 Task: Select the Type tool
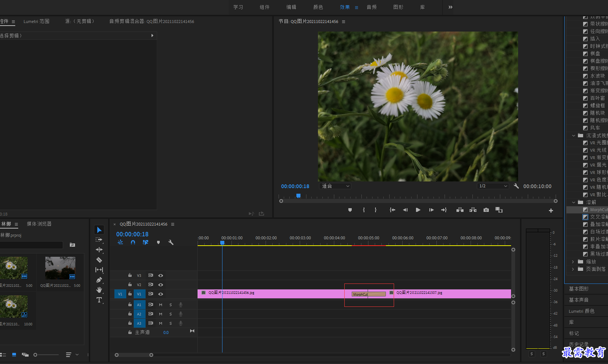pos(99,300)
